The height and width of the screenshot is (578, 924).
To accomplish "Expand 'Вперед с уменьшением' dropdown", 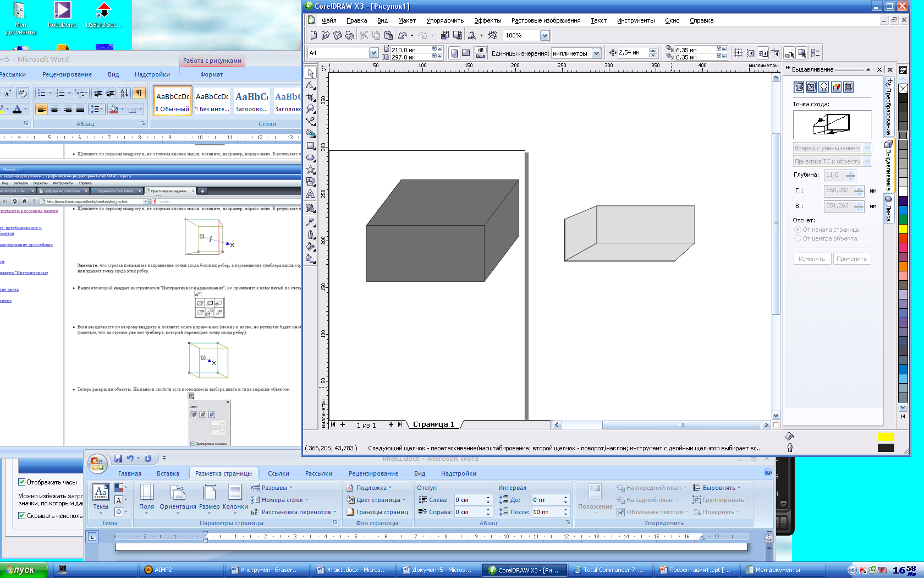I will (x=867, y=148).
